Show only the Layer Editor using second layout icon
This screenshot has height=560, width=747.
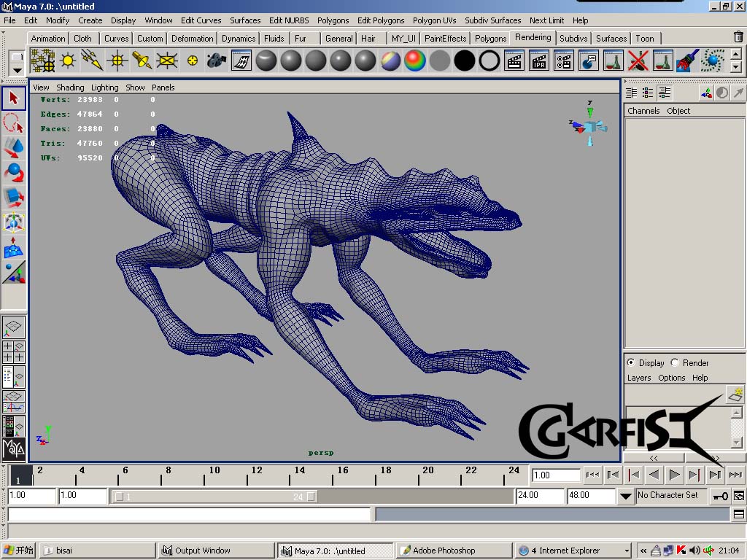click(x=648, y=93)
